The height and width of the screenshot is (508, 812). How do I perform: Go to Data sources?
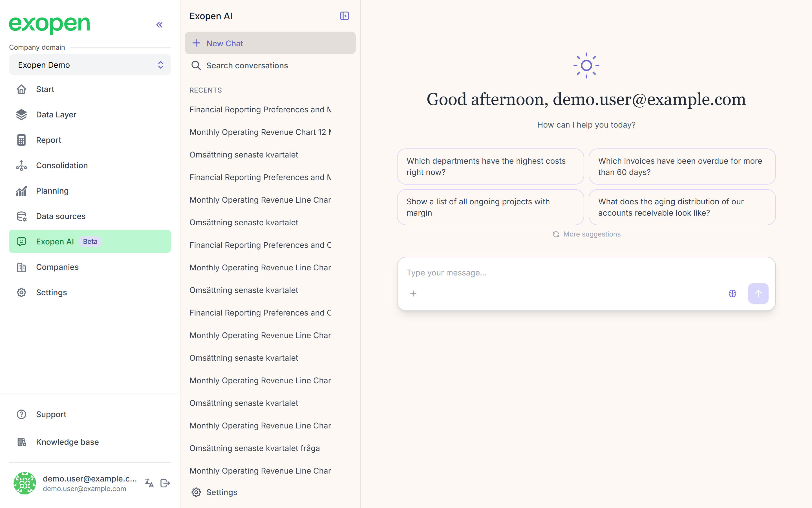click(x=90, y=216)
